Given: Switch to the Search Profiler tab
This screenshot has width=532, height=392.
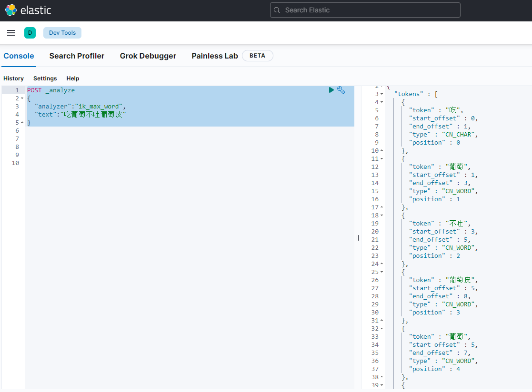Looking at the screenshot, I should click(77, 56).
